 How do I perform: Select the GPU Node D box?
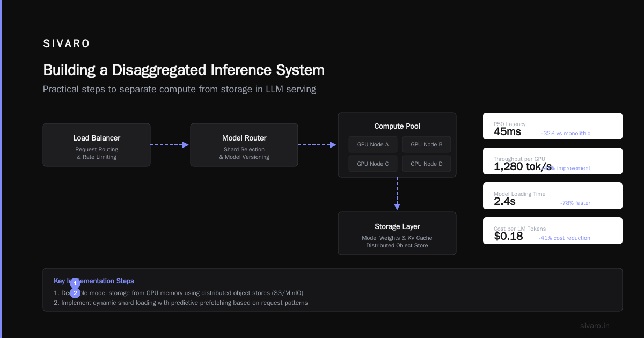point(427,164)
